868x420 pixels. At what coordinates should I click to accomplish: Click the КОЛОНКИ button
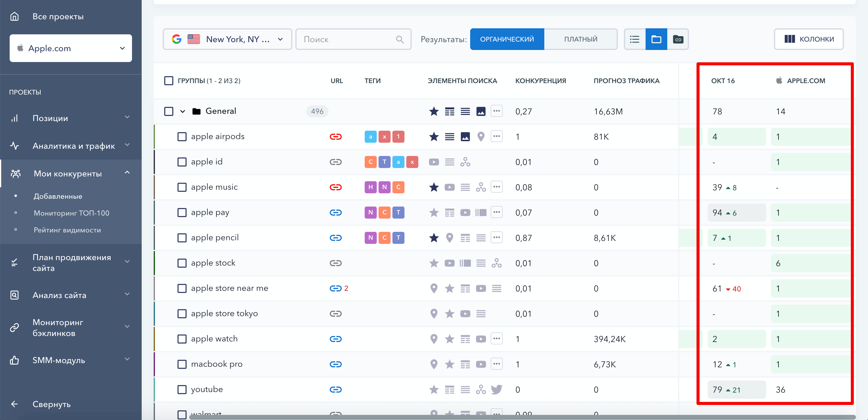[808, 39]
